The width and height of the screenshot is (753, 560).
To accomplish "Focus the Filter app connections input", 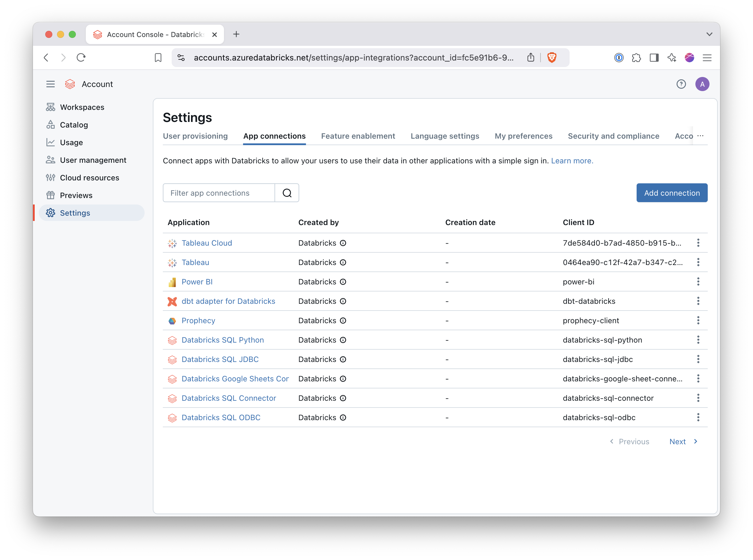I will pyautogui.click(x=219, y=193).
